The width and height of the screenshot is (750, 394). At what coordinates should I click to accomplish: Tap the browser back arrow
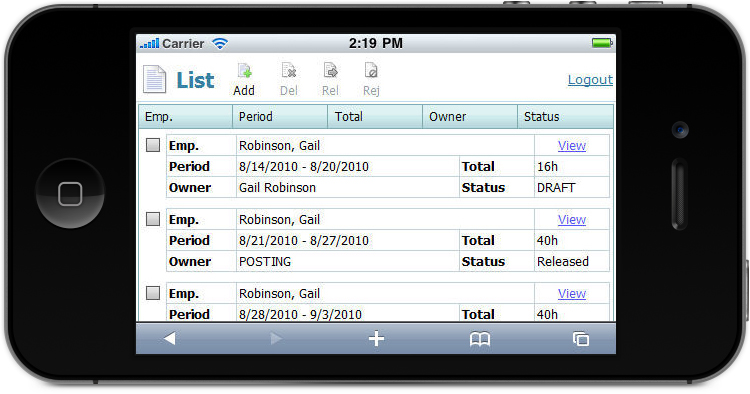pos(169,339)
